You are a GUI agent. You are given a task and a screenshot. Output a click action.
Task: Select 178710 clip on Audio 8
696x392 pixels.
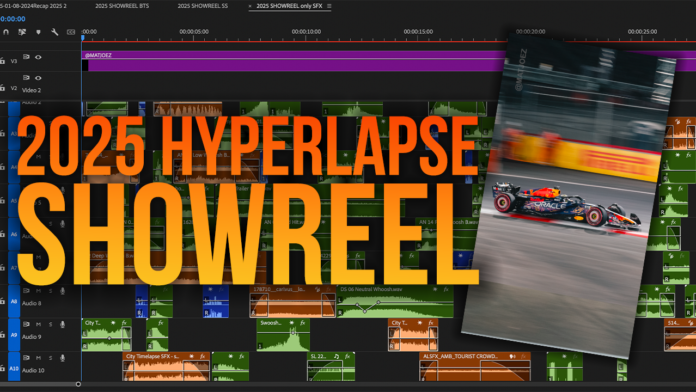coord(293,301)
